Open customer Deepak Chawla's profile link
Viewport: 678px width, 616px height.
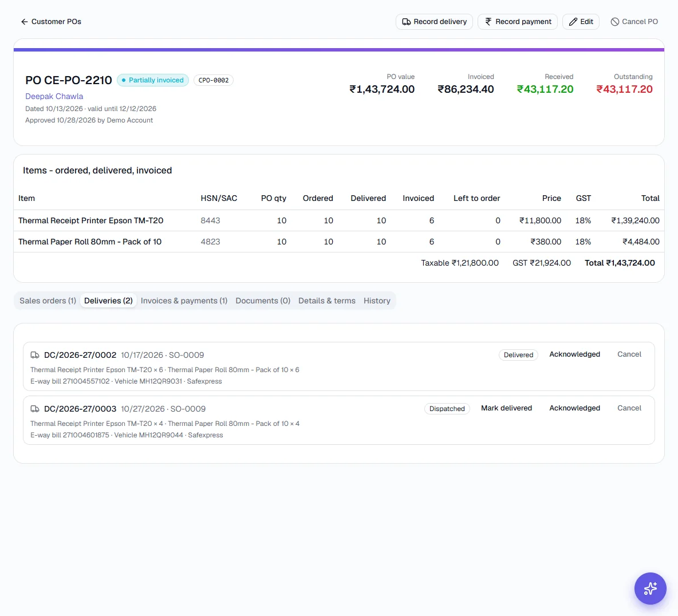(54, 96)
